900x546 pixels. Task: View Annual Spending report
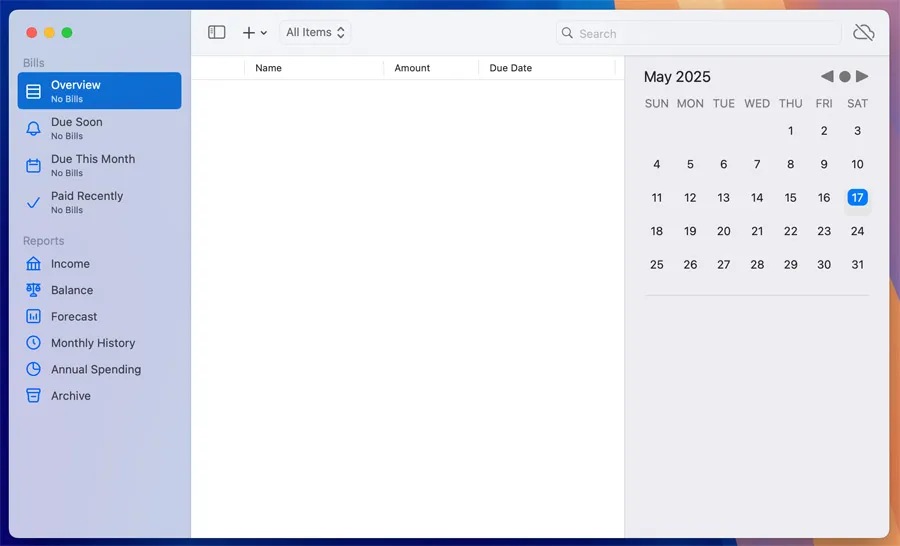pos(95,370)
